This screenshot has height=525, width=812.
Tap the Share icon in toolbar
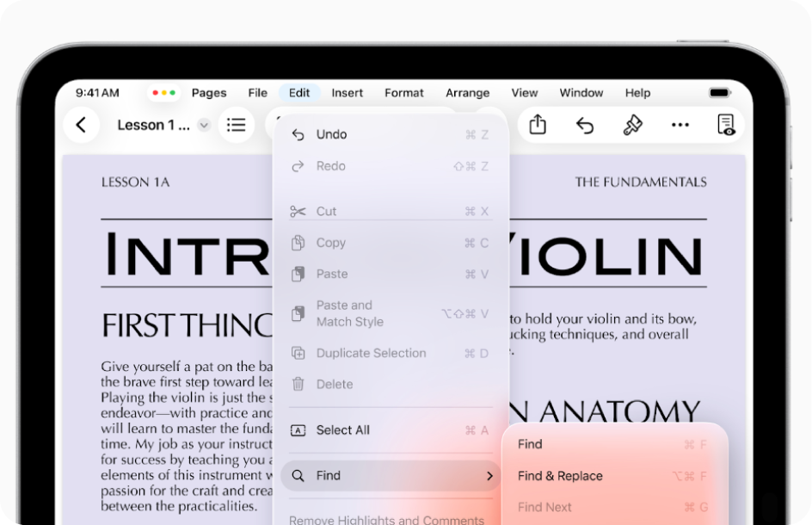tap(538, 125)
